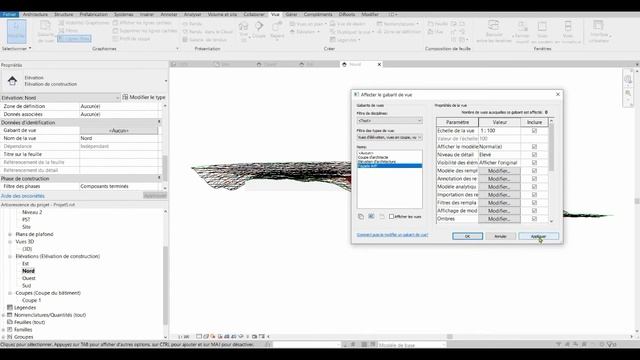
Task: Collapse the Vues 3D tree node
Action: pos(10,242)
